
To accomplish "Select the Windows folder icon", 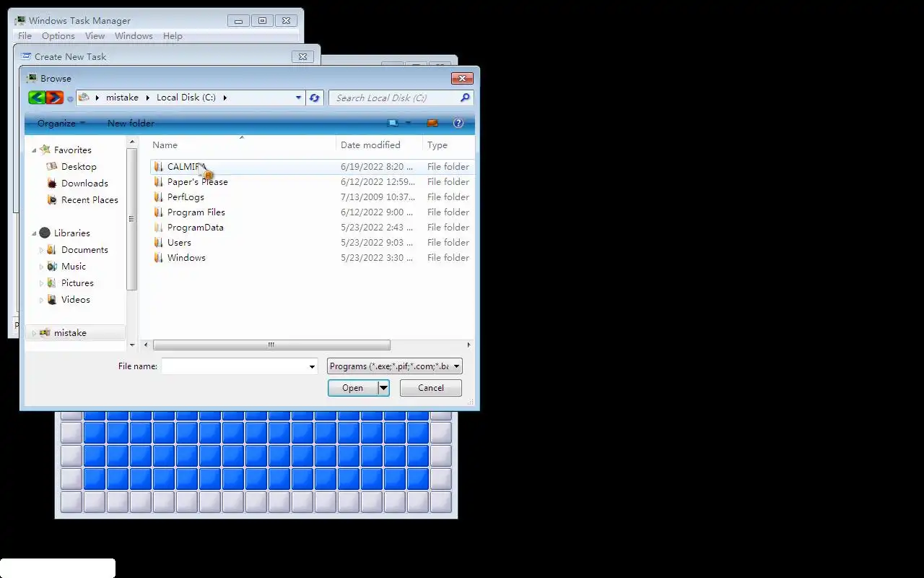I will pos(159,257).
